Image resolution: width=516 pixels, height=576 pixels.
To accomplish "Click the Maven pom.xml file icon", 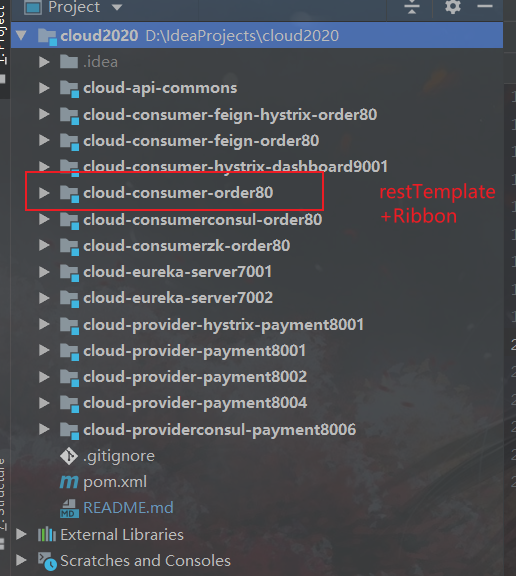I will 69,482.
